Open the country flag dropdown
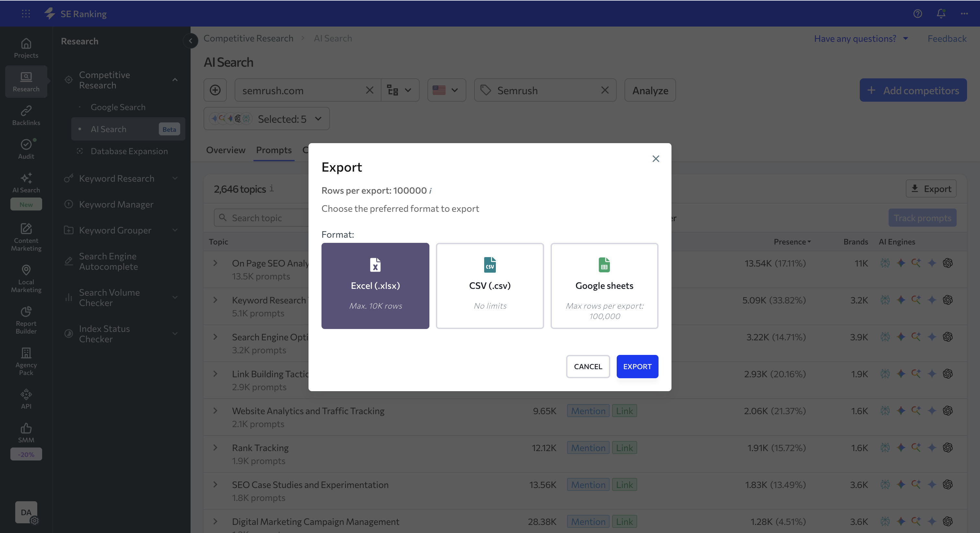The width and height of the screenshot is (980, 533). pyautogui.click(x=446, y=90)
